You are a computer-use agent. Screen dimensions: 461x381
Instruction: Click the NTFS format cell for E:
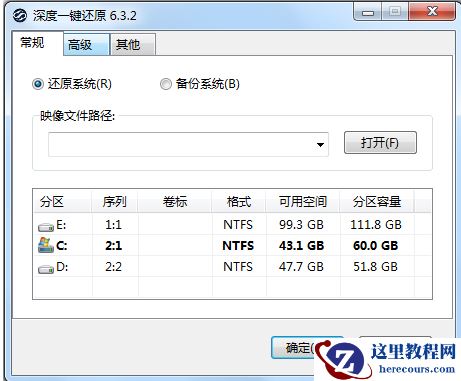[x=238, y=225]
